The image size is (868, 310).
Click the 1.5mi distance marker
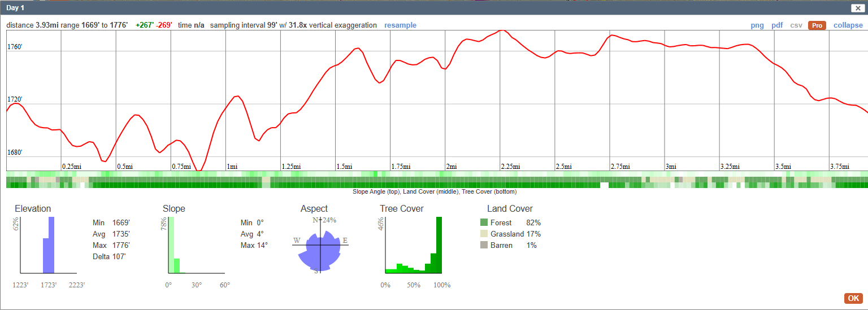tap(344, 167)
